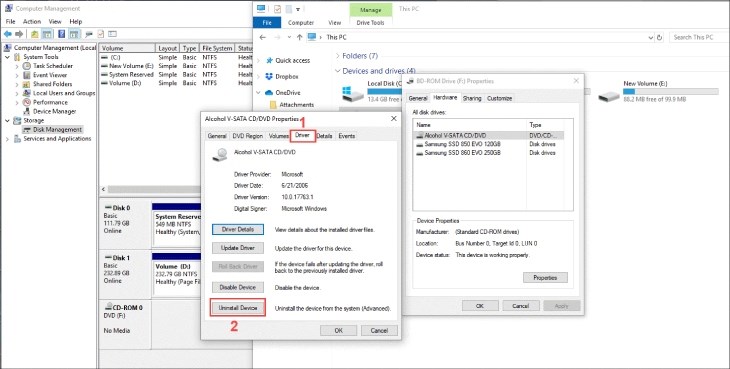
Task: Click the rightmost view icon in Computer Management toolbar
Action: [112, 34]
